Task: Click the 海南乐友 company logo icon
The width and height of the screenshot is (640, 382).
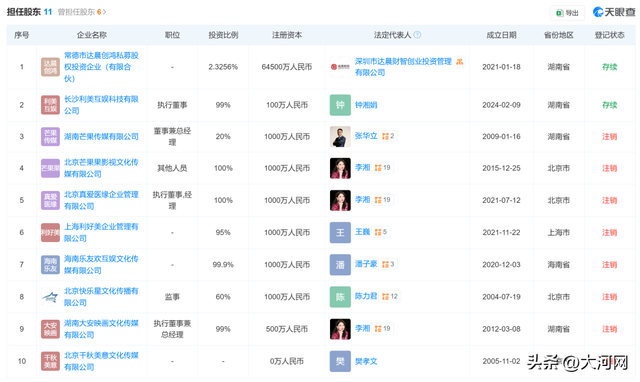Action: click(x=50, y=265)
